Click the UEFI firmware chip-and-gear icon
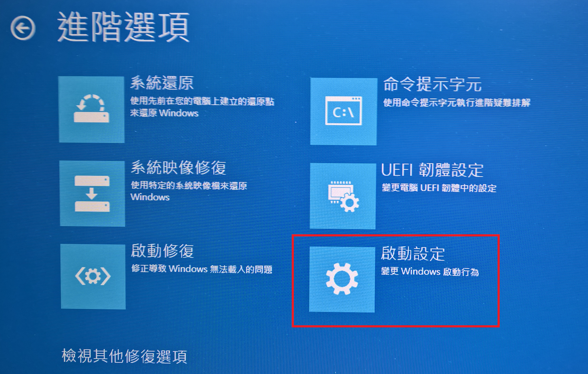The height and width of the screenshot is (374, 588). coord(343,196)
